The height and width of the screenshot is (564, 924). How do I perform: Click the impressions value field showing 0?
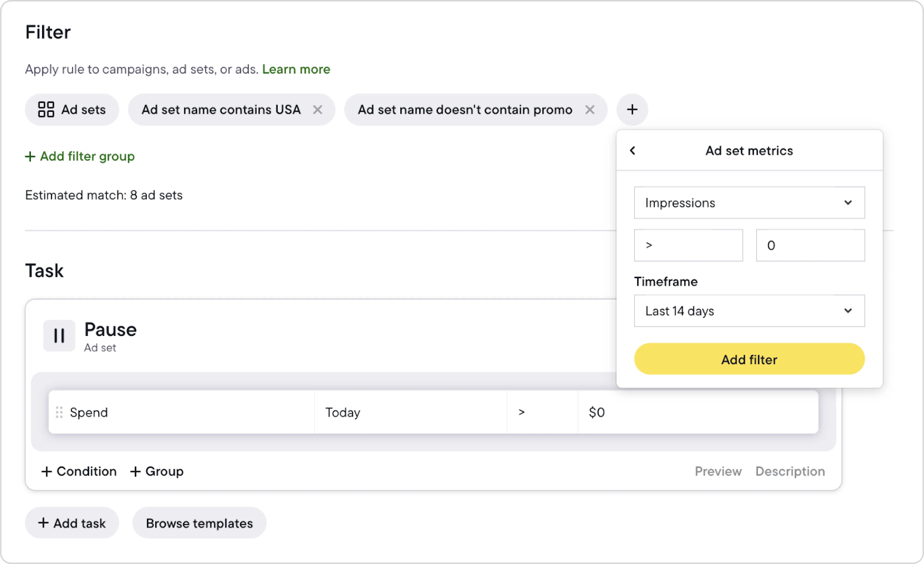810,245
